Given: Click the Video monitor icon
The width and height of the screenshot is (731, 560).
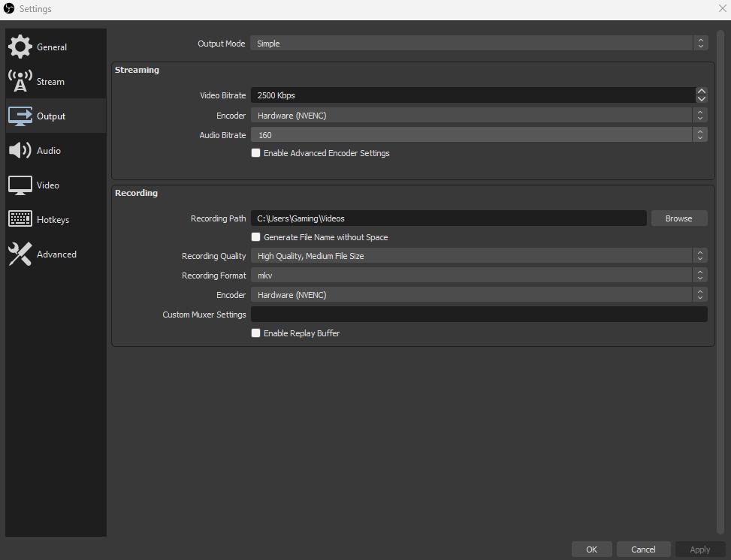Looking at the screenshot, I should pyautogui.click(x=20, y=185).
